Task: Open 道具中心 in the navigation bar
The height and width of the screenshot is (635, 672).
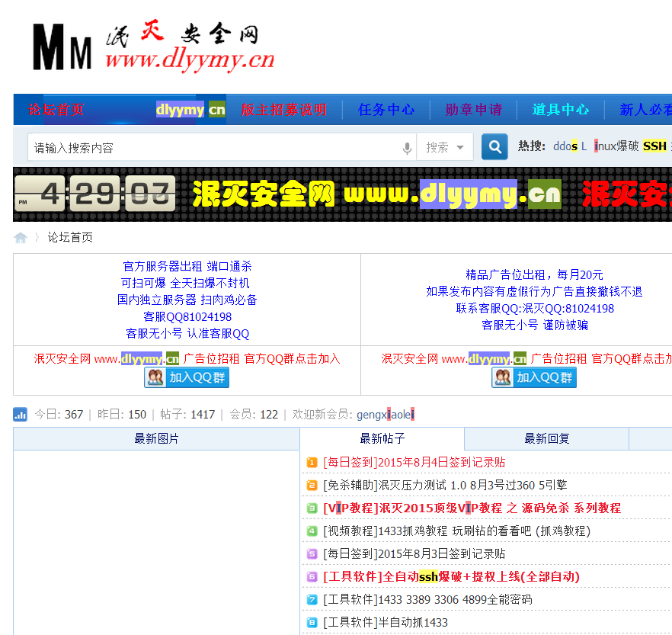Action: (561, 110)
